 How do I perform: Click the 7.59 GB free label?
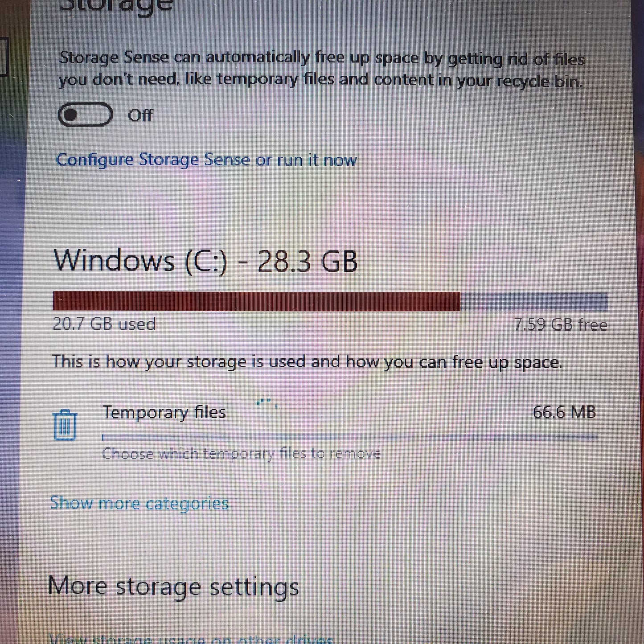click(561, 324)
